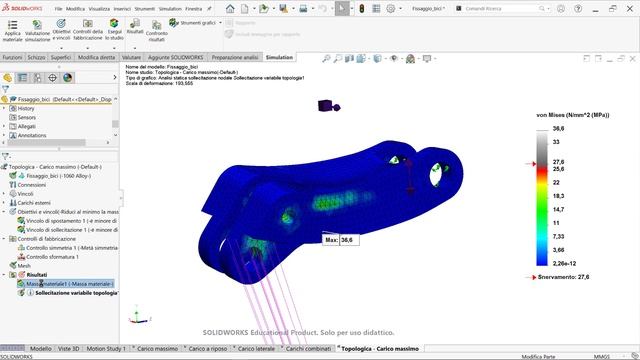Open the Carichi combinati study tab
The image size is (640, 360).
click(308, 349)
